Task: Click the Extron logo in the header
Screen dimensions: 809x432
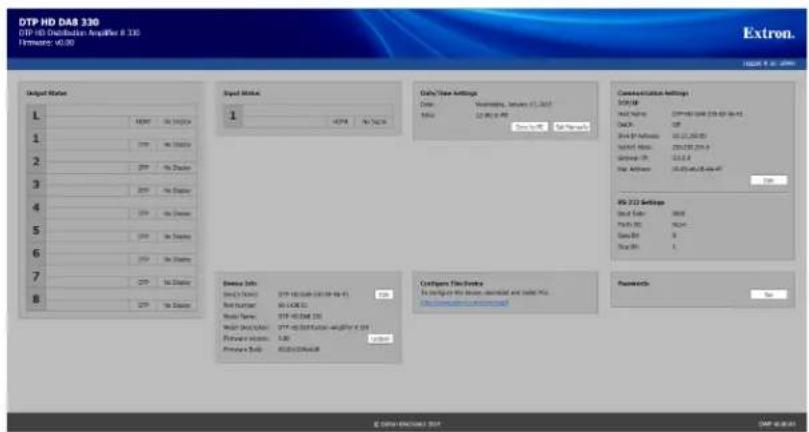Action: (x=768, y=34)
